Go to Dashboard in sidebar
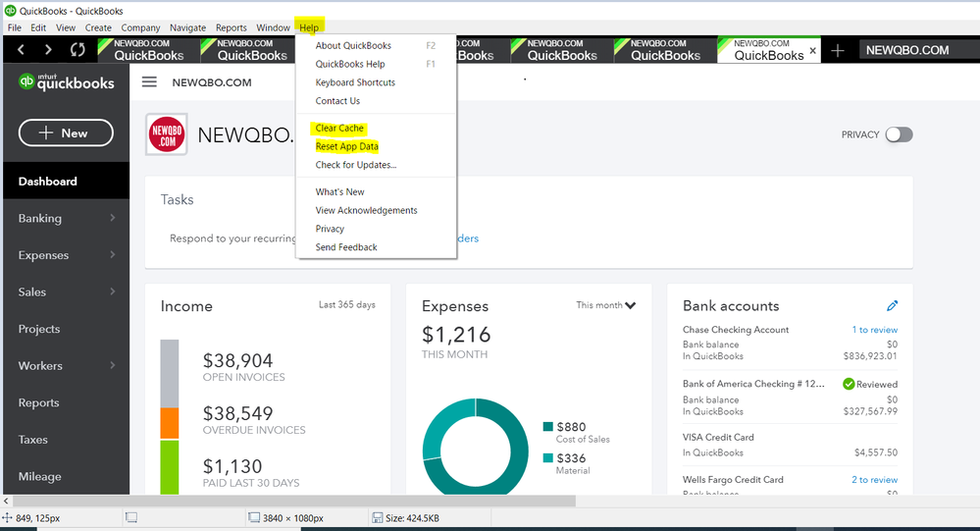 [67, 182]
